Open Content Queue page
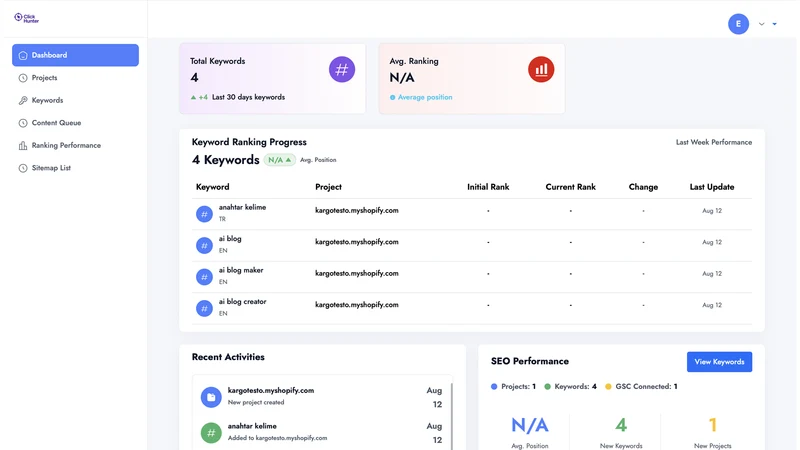The width and height of the screenshot is (800, 450). [56, 123]
